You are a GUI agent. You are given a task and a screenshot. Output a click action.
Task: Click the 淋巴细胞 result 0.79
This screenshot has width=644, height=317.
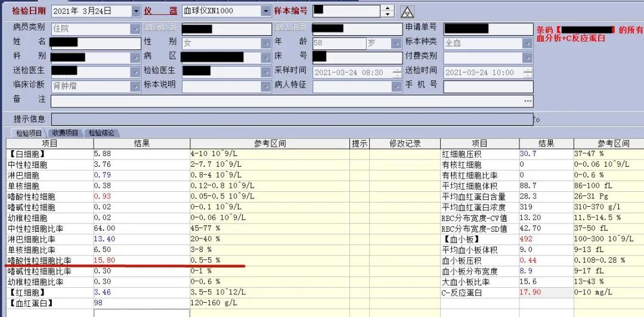point(103,176)
